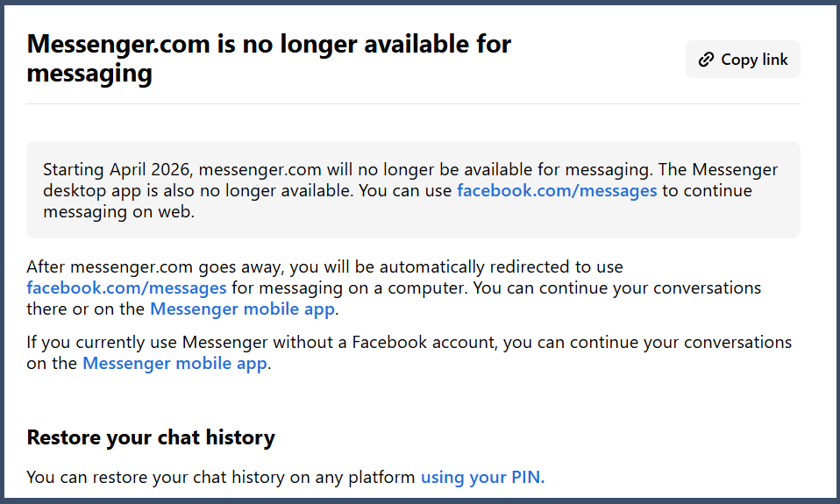Open facebook.com/messages link in the gray notice box
The height and width of the screenshot is (504, 840).
coord(557,190)
